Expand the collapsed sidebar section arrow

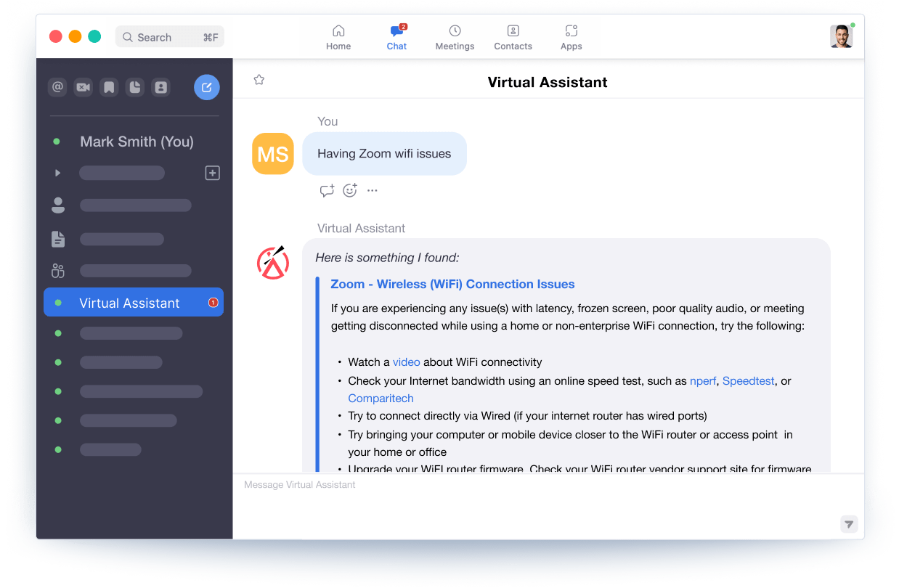point(58,173)
